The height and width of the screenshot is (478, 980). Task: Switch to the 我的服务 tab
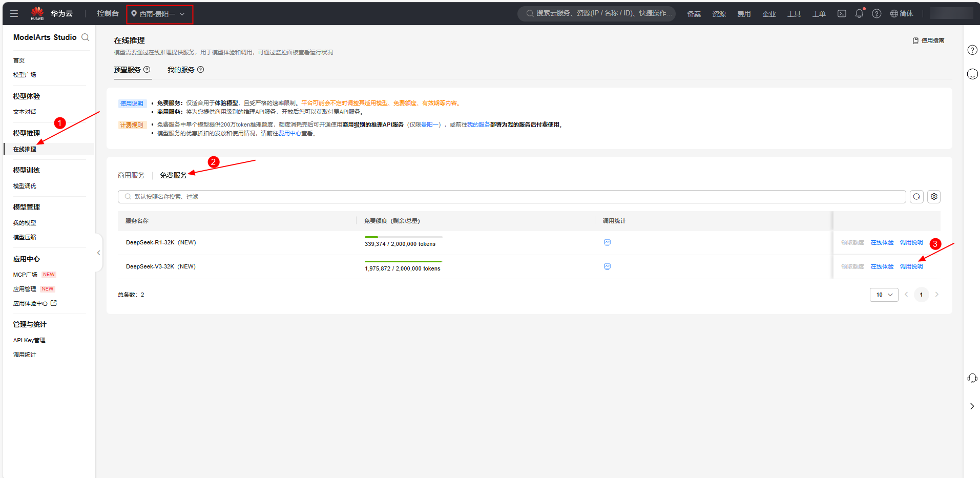[181, 70]
